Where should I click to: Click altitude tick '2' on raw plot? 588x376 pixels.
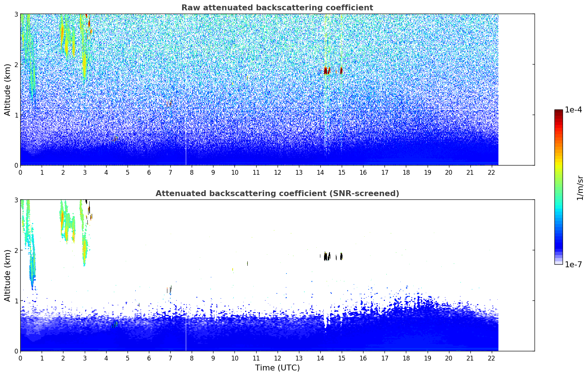click(16, 65)
